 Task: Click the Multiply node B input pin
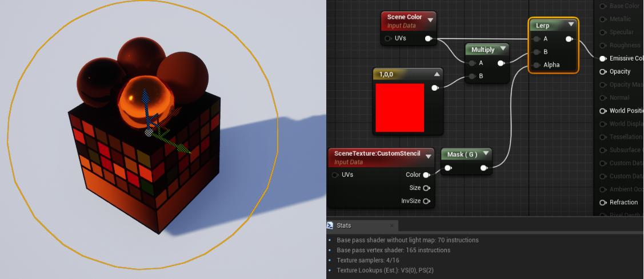472,76
